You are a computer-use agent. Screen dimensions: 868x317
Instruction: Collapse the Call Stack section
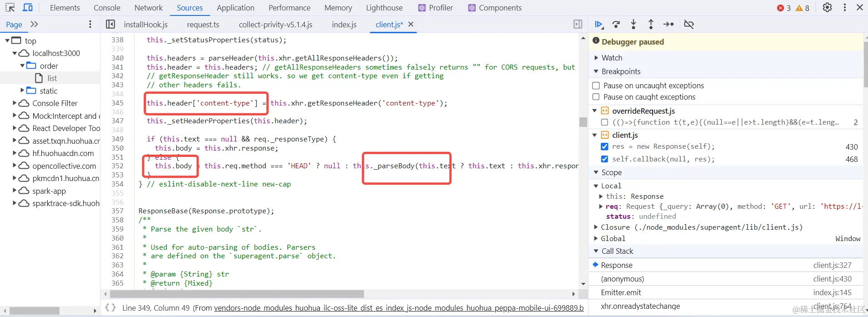pos(596,251)
